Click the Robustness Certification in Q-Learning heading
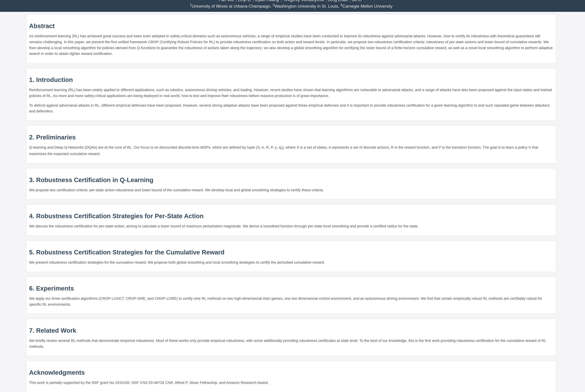This screenshot has height=392, width=585. (91, 180)
